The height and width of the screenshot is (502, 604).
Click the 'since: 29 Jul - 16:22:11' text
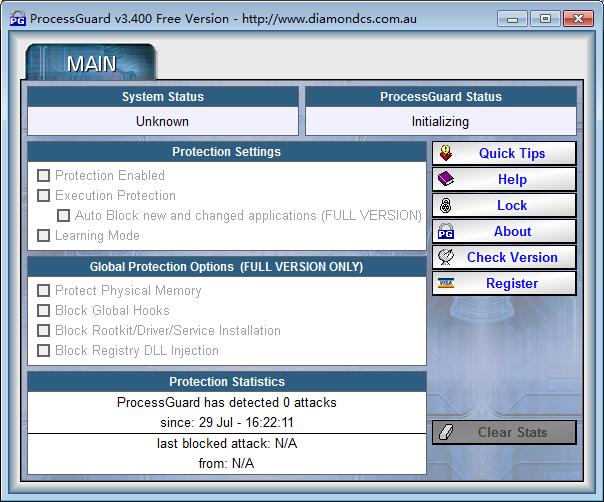tap(227, 422)
